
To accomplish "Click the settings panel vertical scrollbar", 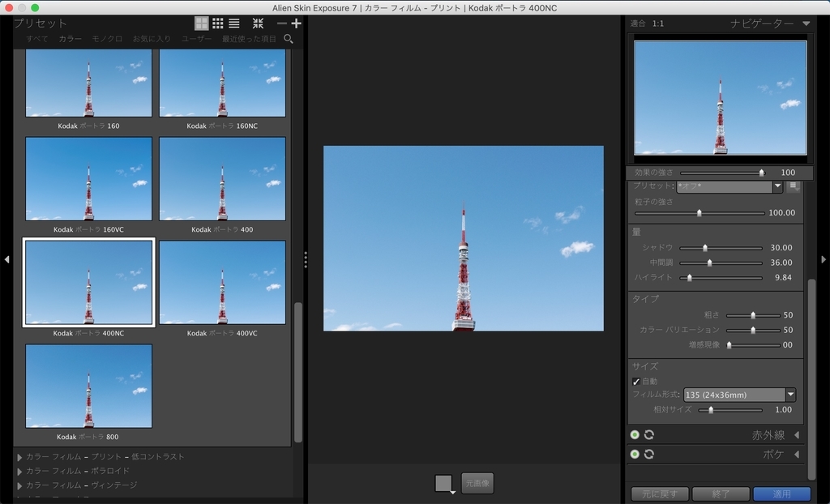I will 811,378.
